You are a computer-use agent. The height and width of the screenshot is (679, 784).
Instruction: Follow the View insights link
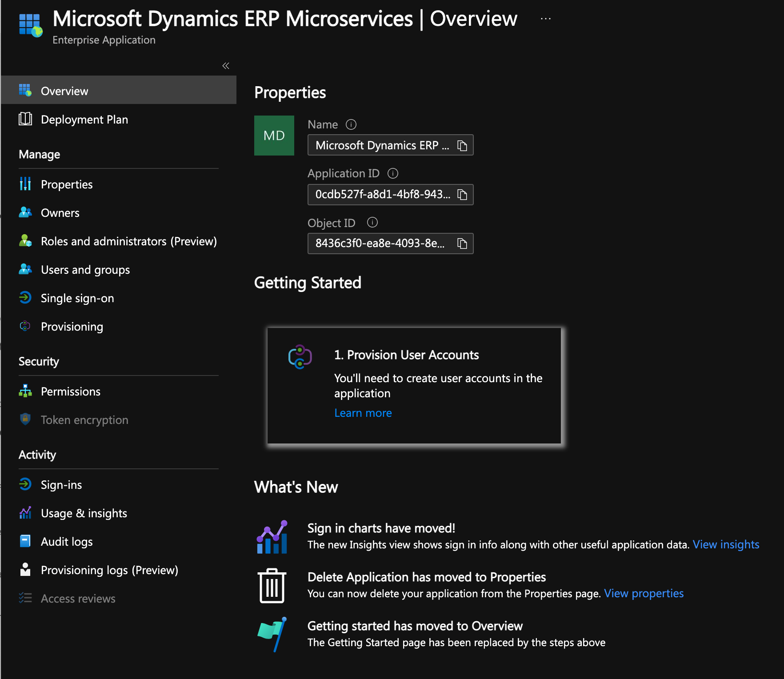[726, 544]
